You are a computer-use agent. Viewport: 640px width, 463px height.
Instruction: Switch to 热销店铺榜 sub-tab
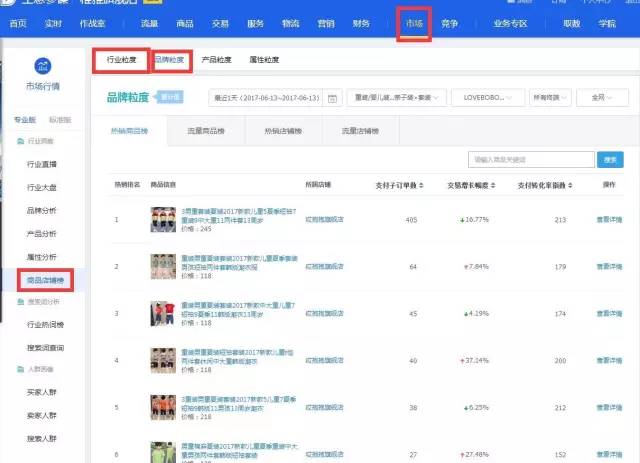[283, 131]
